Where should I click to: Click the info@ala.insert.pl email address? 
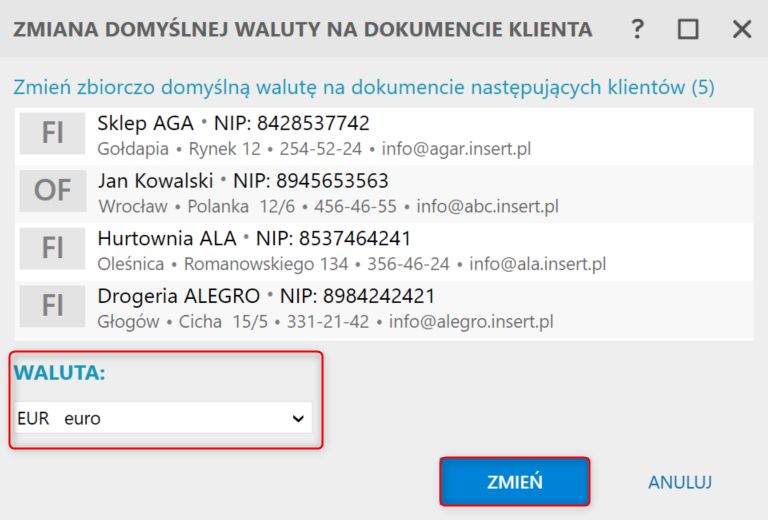point(538,265)
